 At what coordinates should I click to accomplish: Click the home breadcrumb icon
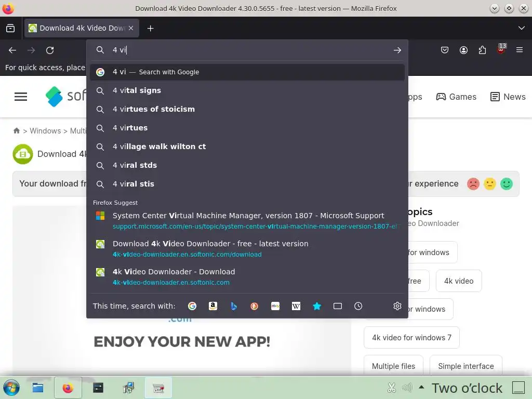(16, 130)
